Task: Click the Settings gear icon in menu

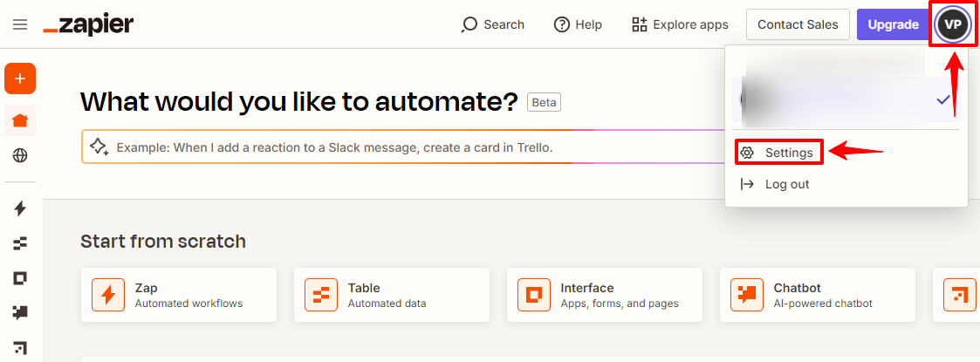Action: click(x=747, y=153)
